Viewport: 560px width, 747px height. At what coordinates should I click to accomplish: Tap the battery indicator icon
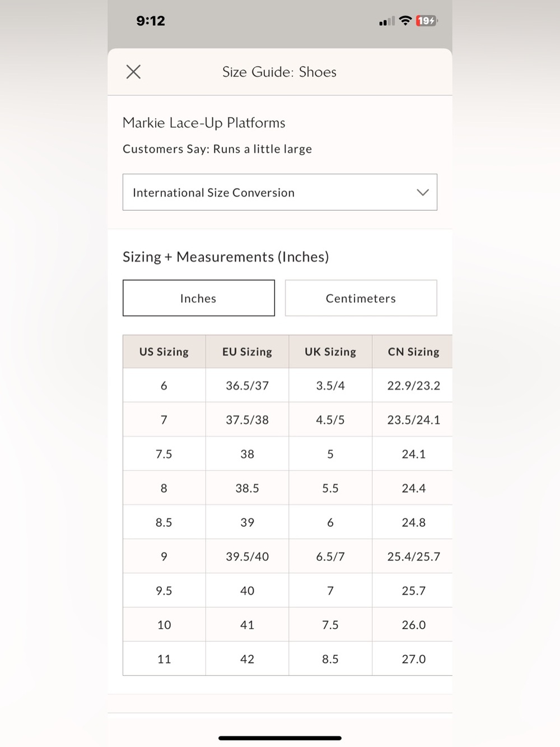427,21
